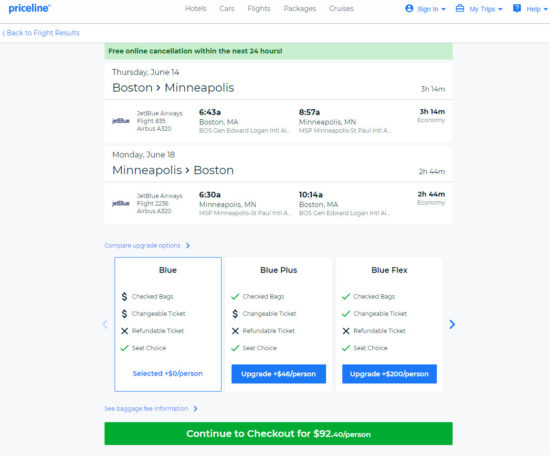This screenshot has width=550, height=456.
Task: Open Compare upgrade options link
Action: pyautogui.click(x=142, y=246)
